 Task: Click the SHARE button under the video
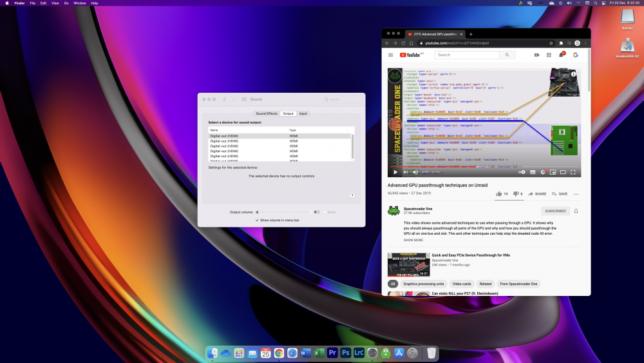click(x=537, y=193)
